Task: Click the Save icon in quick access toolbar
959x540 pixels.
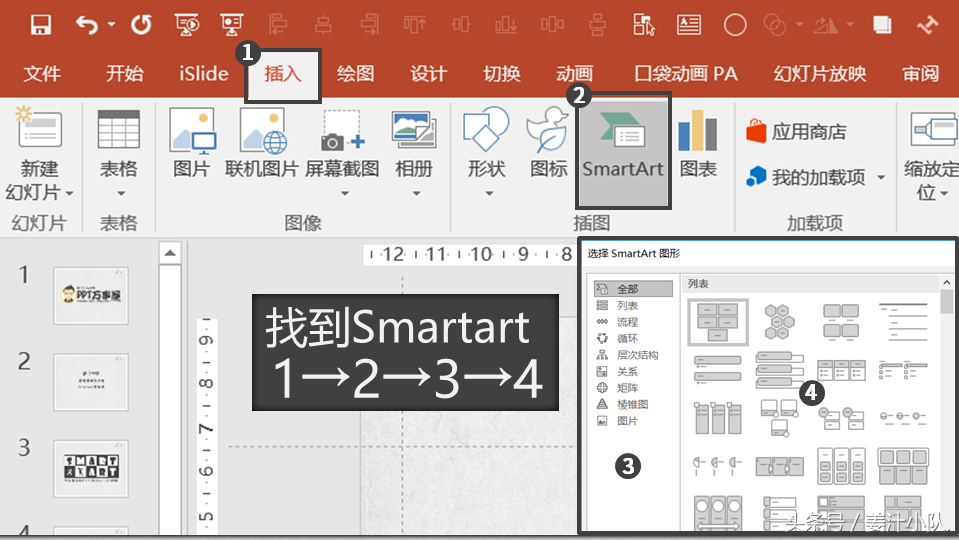Action: point(40,25)
